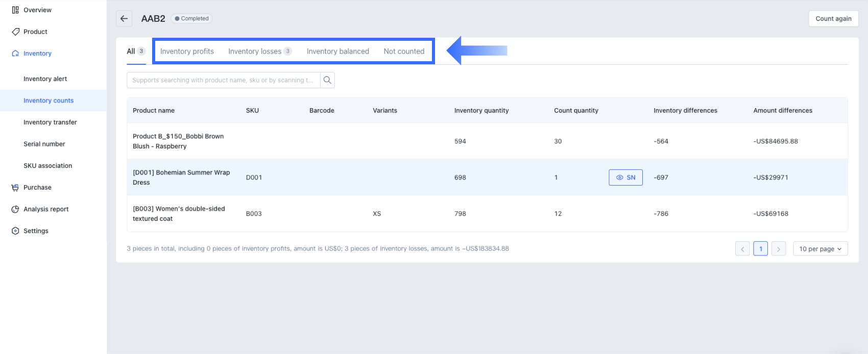Viewport: 868px width, 354px height.
Task: Open the 10 per page dropdown
Action: [x=820, y=249]
